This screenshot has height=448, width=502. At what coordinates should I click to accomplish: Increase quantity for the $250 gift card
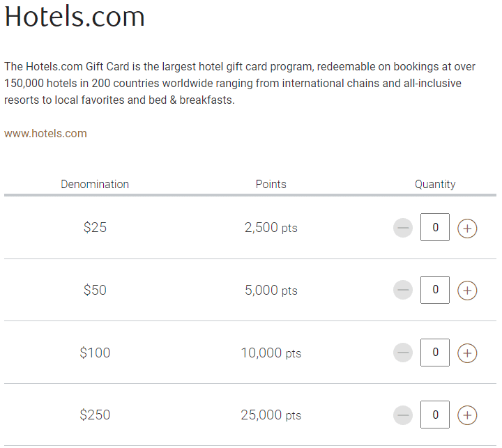pyautogui.click(x=467, y=415)
